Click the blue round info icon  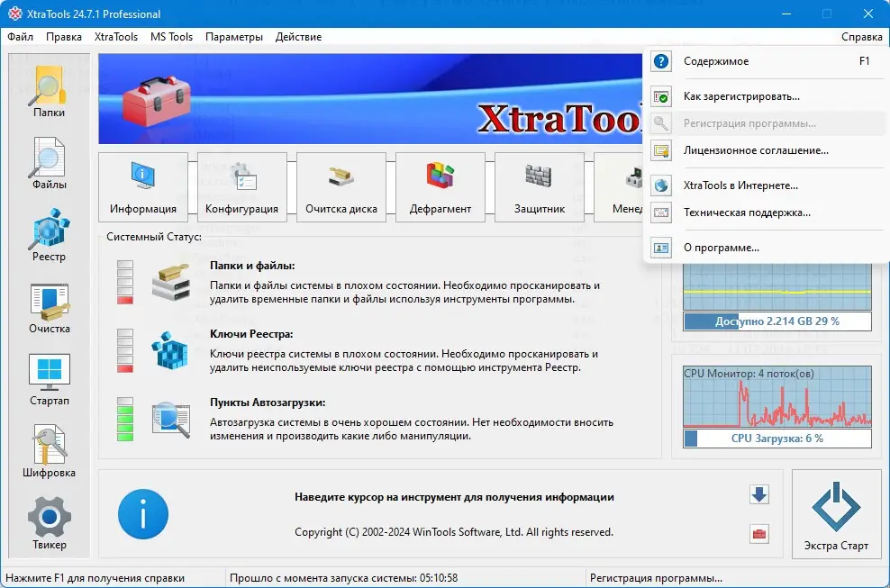[143, 514]
